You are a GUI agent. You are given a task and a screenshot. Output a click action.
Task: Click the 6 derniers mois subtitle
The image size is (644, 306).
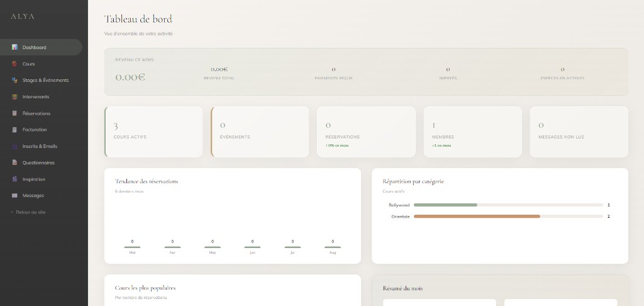130,191
